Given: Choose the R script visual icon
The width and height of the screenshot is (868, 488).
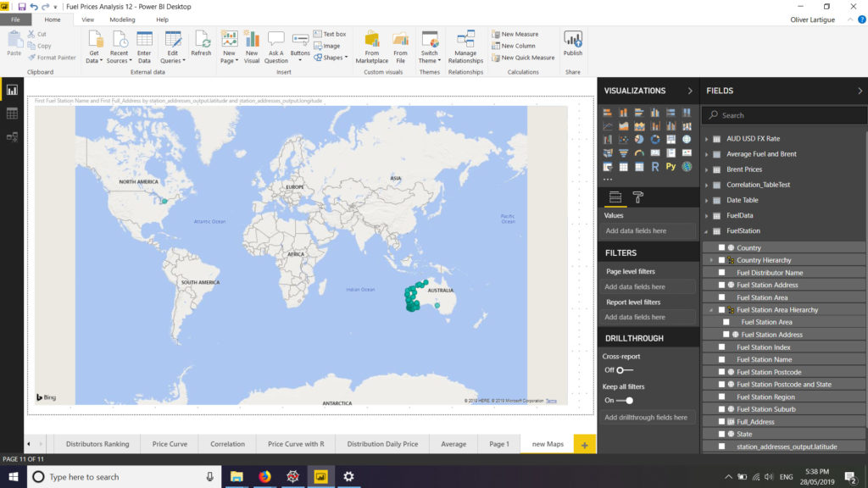Looking at the screenshot, I should click(655, 167).
